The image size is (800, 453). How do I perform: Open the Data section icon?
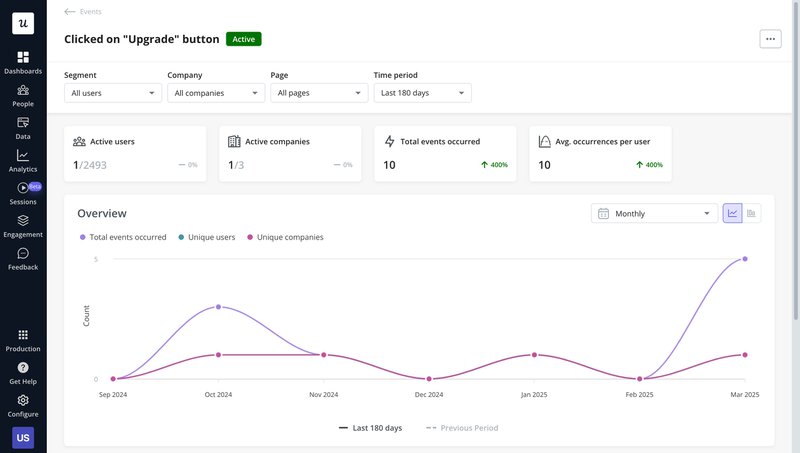coord(23,123)
